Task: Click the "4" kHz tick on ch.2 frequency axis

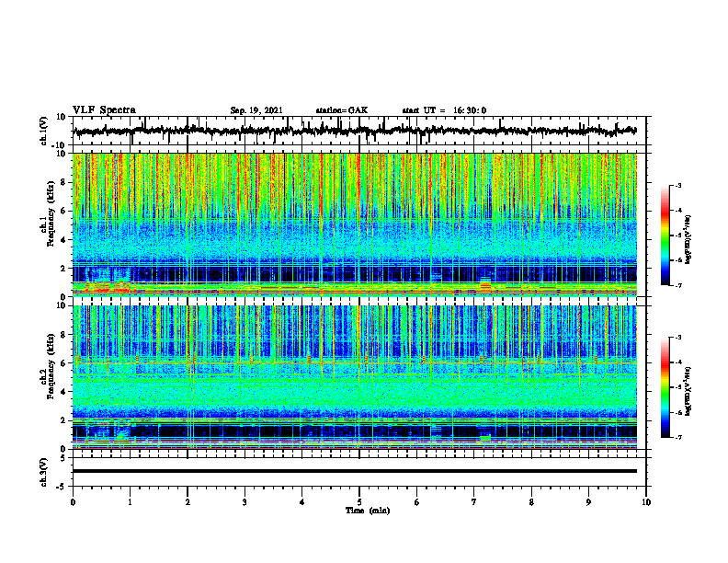Action: [65, 392]
